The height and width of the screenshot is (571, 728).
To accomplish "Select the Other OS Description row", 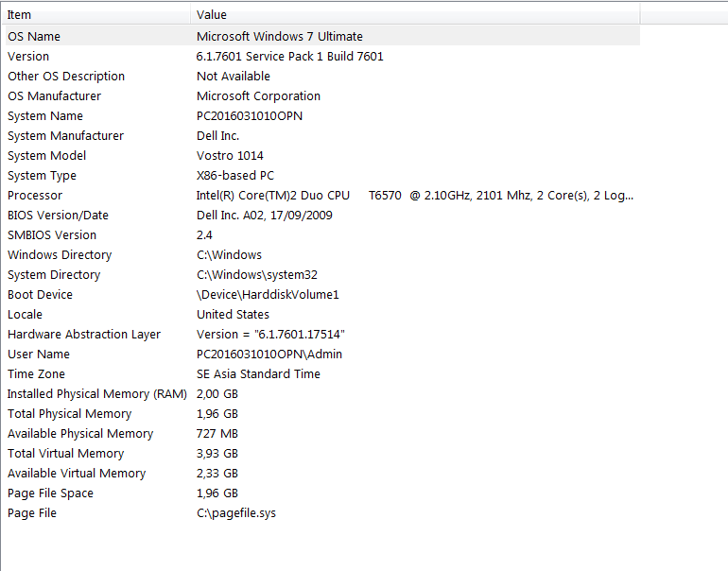I will (x=322, y=77).
